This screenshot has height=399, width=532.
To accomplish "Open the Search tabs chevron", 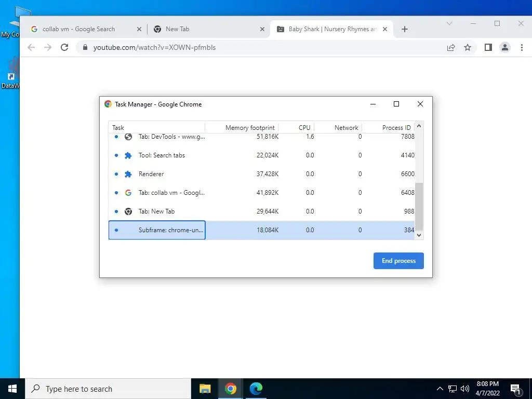I will [x=449, y=23].
